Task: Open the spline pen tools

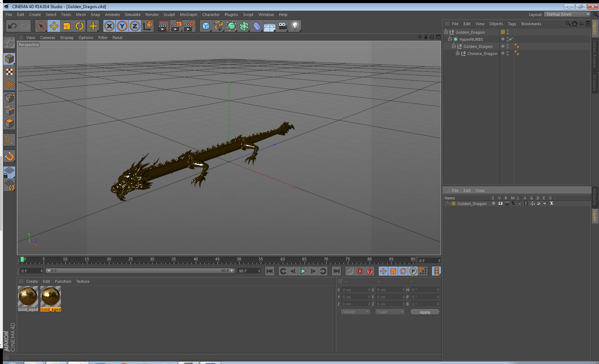Action: [219, 26]
